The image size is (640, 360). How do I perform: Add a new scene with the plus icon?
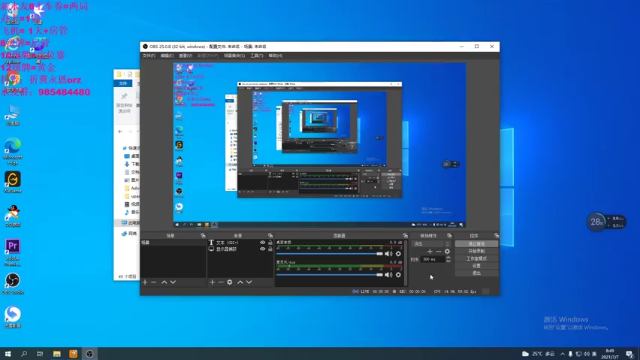(145, 282)
